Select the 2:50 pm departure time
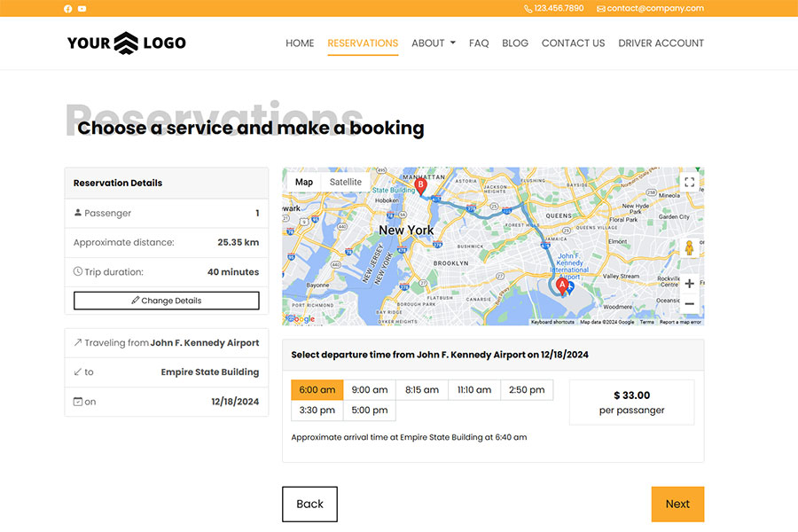The image size is (798, 532). [527, 390]
